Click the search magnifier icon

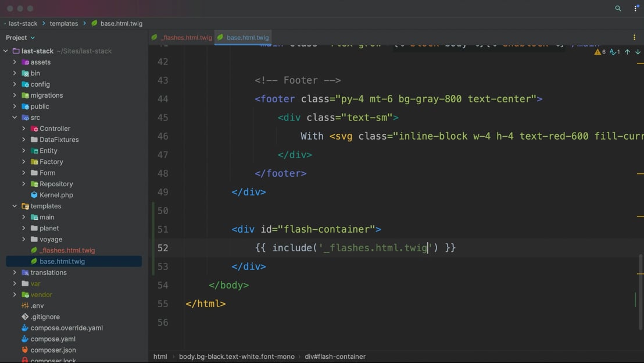618,9
